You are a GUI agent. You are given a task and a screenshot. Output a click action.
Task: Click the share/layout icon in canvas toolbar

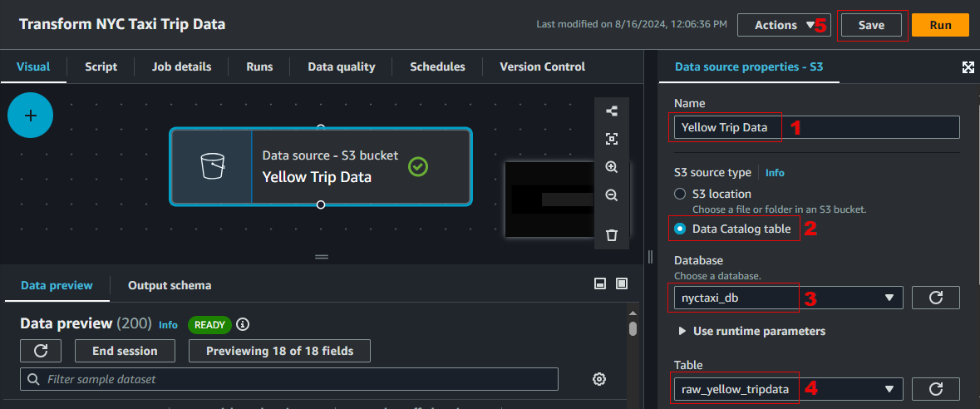point(612,111)
